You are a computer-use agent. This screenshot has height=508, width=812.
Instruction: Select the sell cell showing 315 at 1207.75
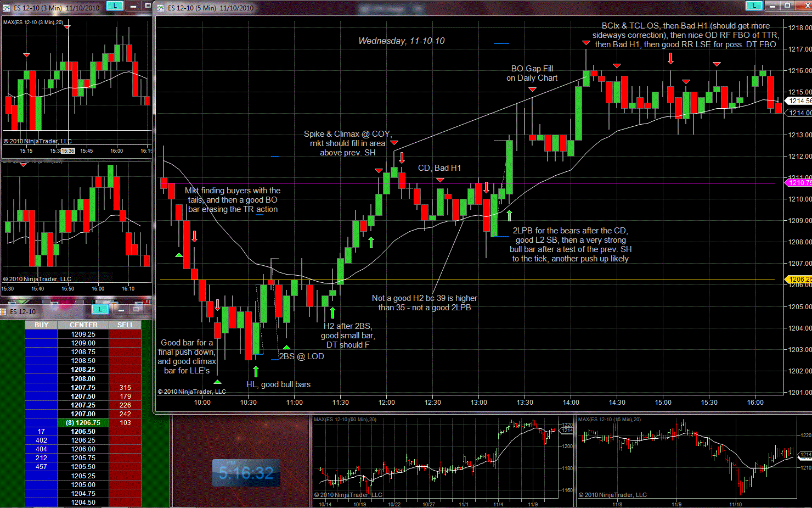coord(125,388)
